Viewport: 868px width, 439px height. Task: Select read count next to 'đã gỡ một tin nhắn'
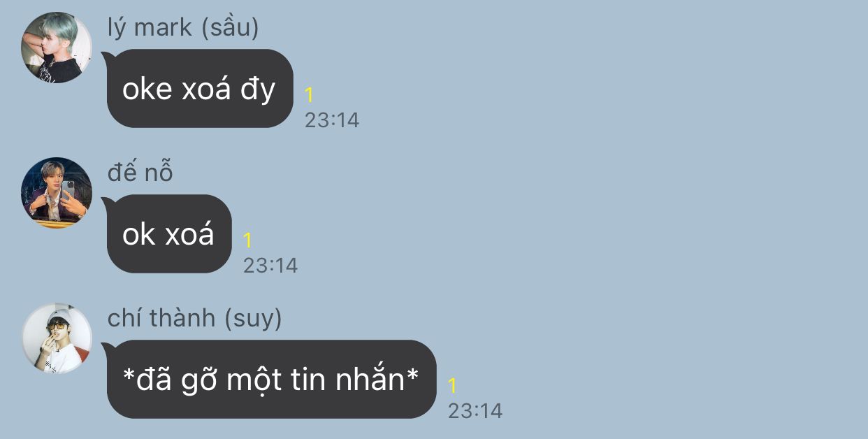click(x=452, y=386)
